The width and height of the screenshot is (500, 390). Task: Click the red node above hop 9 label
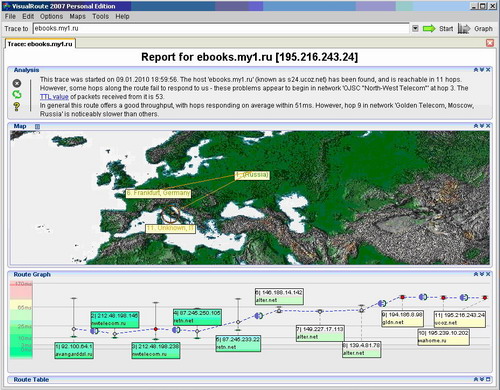click(402, 297)
